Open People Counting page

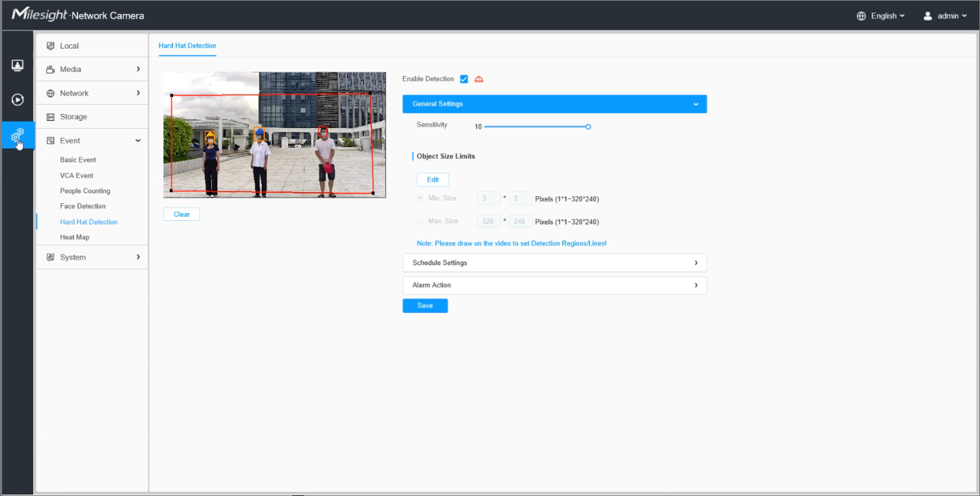tap(85, 191)
